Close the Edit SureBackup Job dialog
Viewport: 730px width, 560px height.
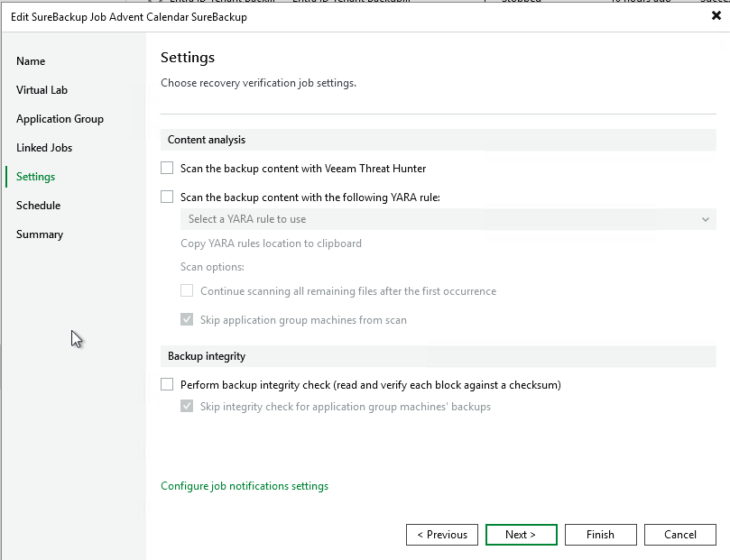(716, 16)
